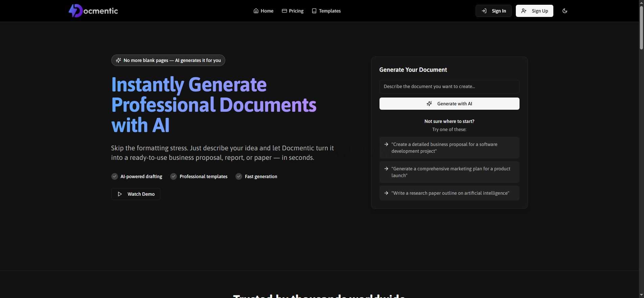
Task: Click the Docmentic logo
Action: (93, 11)
